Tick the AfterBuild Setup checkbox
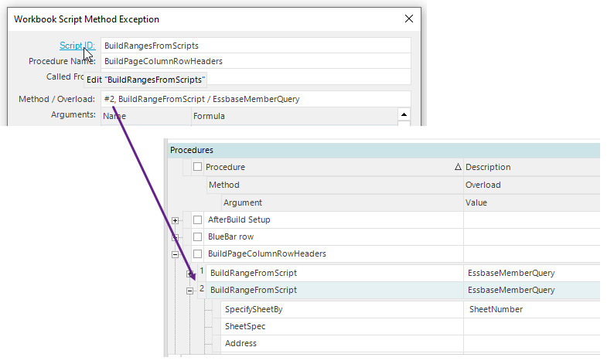The width and height of the screenshot is (614, 364). (198, 219)
